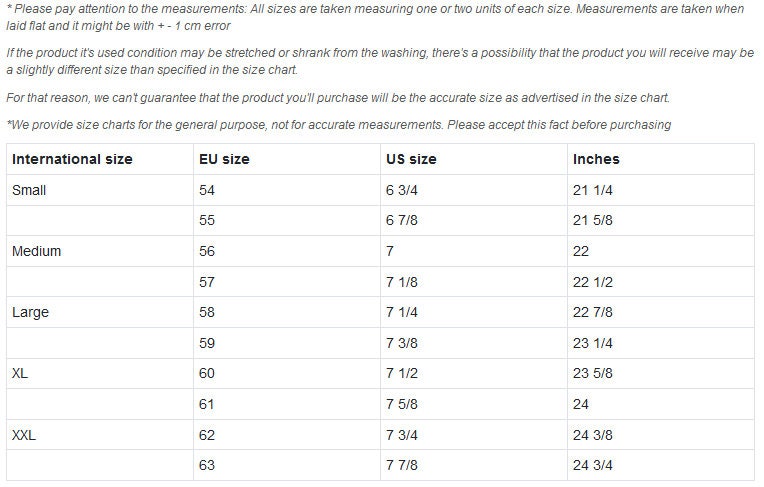Select the XXL size row label

click(24, 434)
